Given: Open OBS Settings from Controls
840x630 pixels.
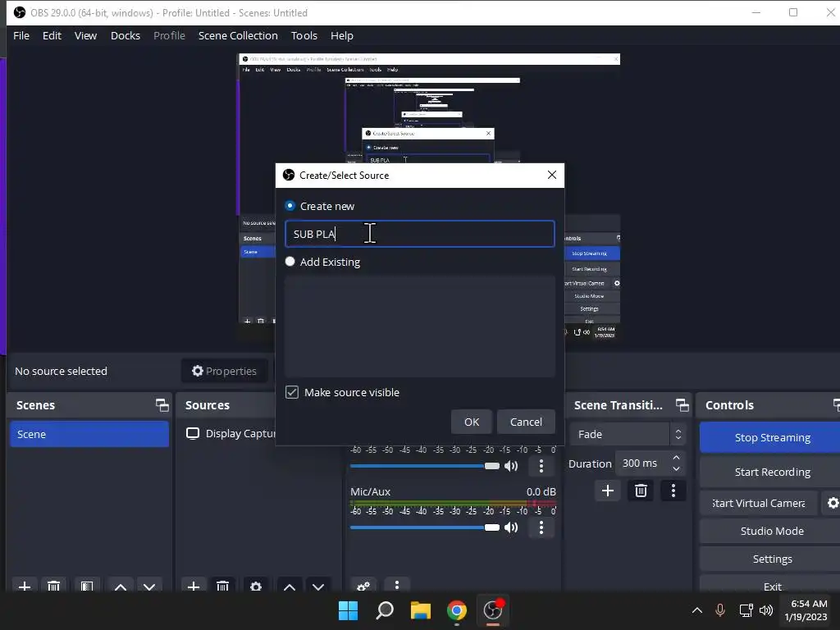Looking at the screenshot, I should [772, 559].
